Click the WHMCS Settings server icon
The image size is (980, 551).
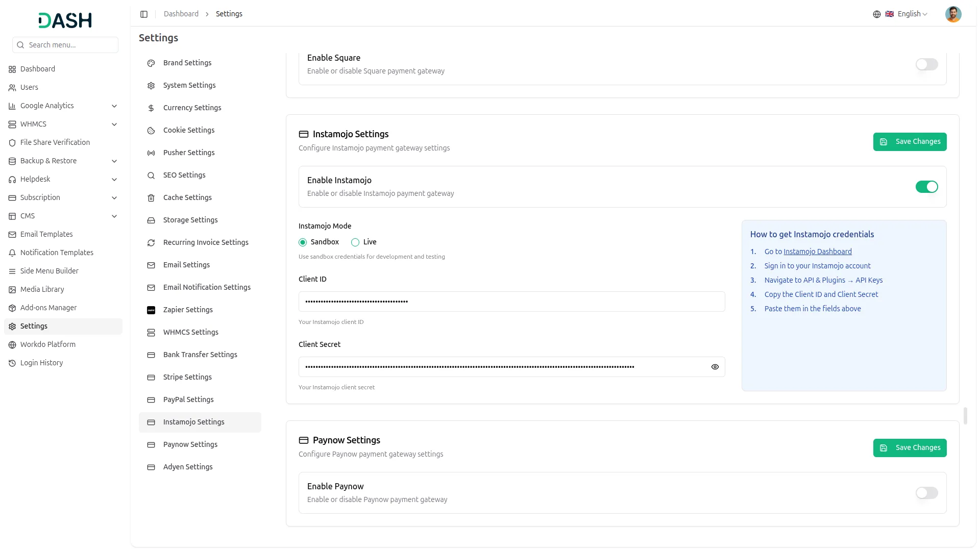click(151, 333)
